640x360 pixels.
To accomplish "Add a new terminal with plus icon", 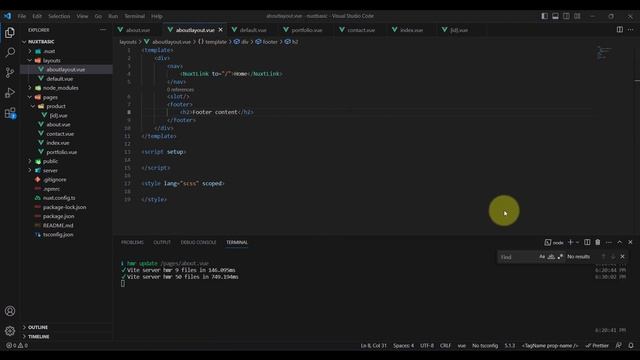I will (x=571, y=242).
